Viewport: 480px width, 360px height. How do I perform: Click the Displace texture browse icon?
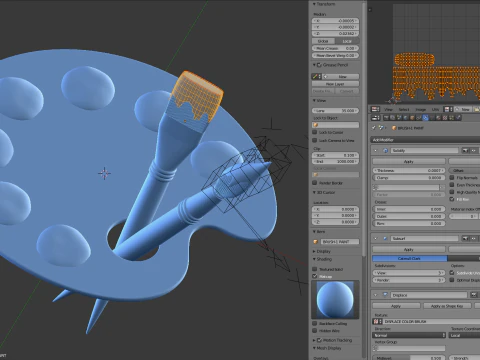(377, 321)
